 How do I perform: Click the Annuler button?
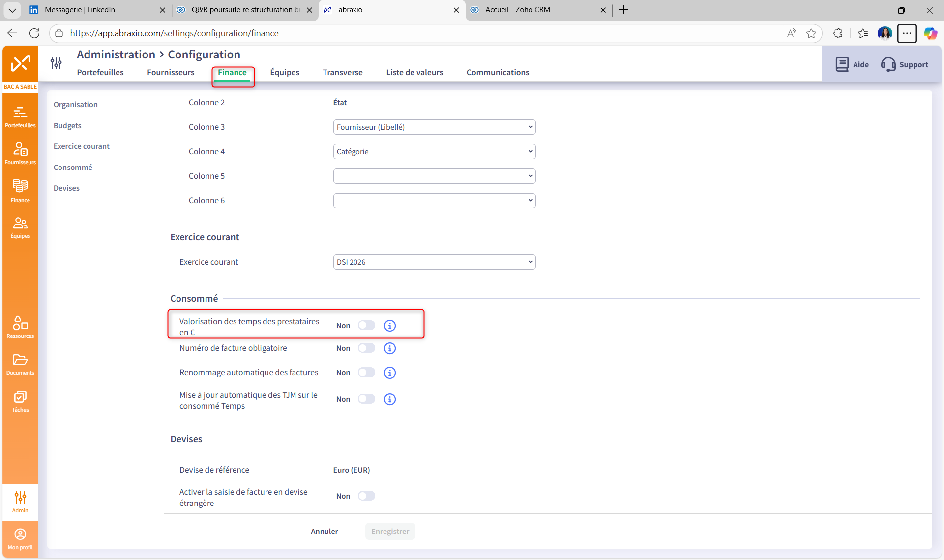tap(324, 531)
